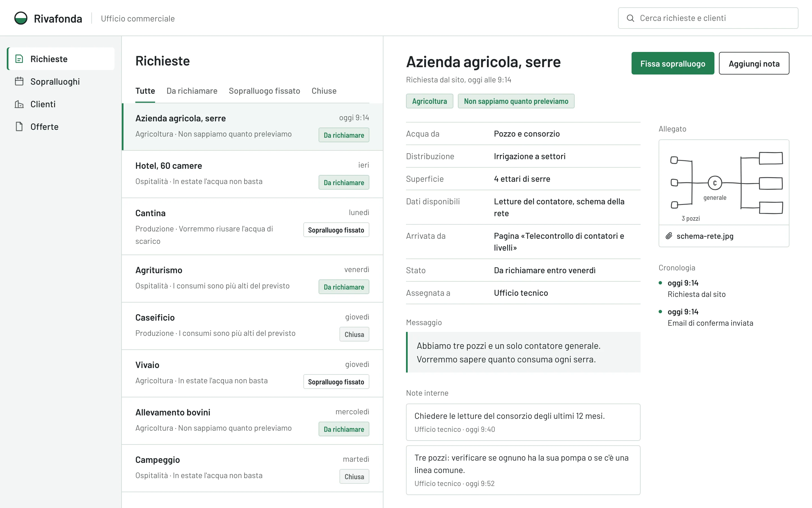Viewport: 812px width, 508px height.
Task: Switch to the Tutte tab
Action: 145,91
